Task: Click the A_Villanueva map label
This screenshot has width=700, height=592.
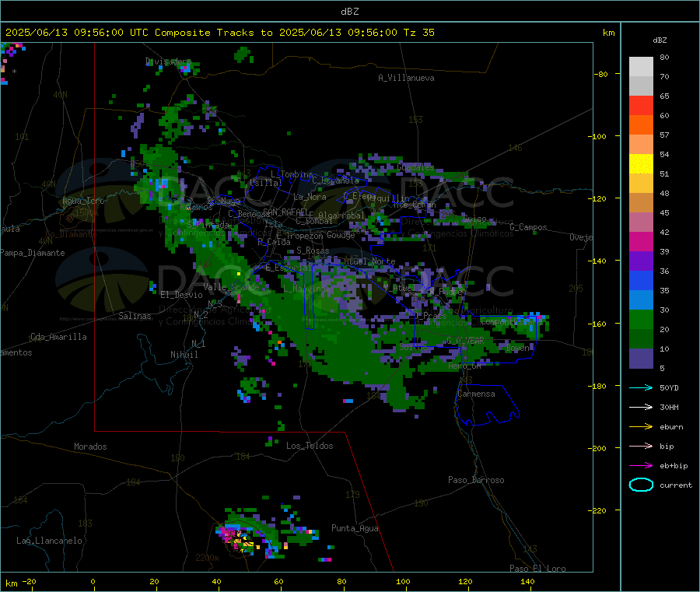Action: click(406, 78)
